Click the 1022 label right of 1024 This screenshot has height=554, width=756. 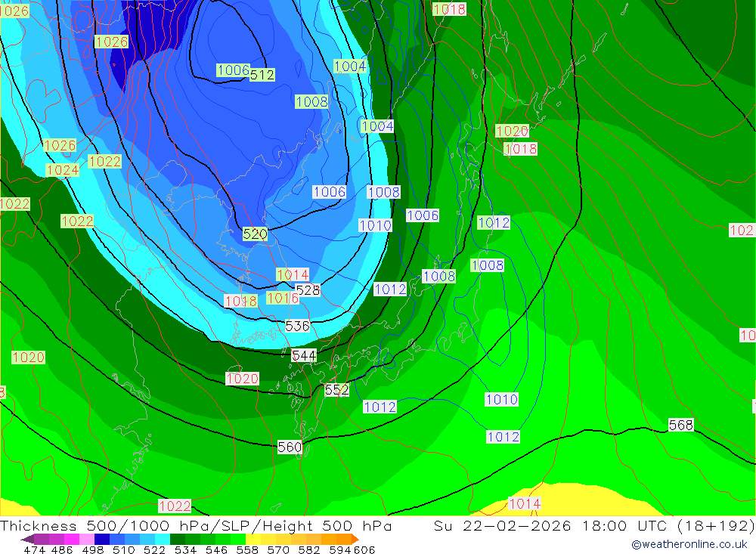(x=104, y=161)
